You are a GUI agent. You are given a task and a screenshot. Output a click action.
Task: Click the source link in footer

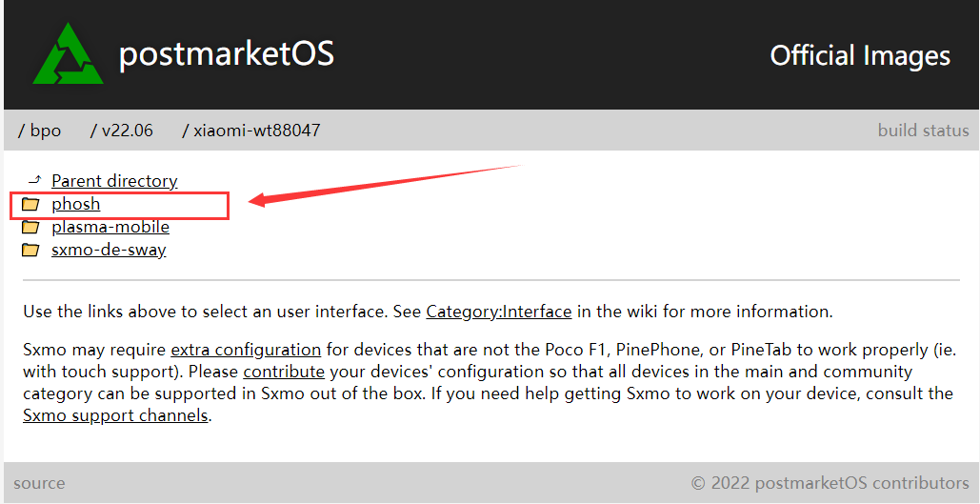(x=40, y=483)
